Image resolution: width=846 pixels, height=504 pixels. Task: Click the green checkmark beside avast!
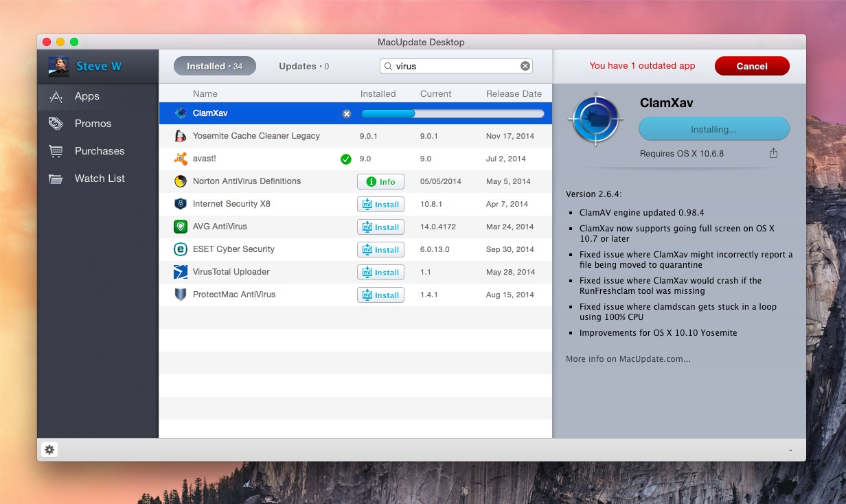tap(346, 159)
